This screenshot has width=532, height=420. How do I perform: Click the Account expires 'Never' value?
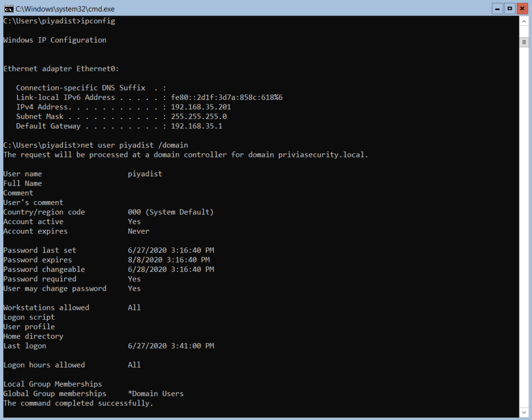pyautogui.click(x=138, y=231)
